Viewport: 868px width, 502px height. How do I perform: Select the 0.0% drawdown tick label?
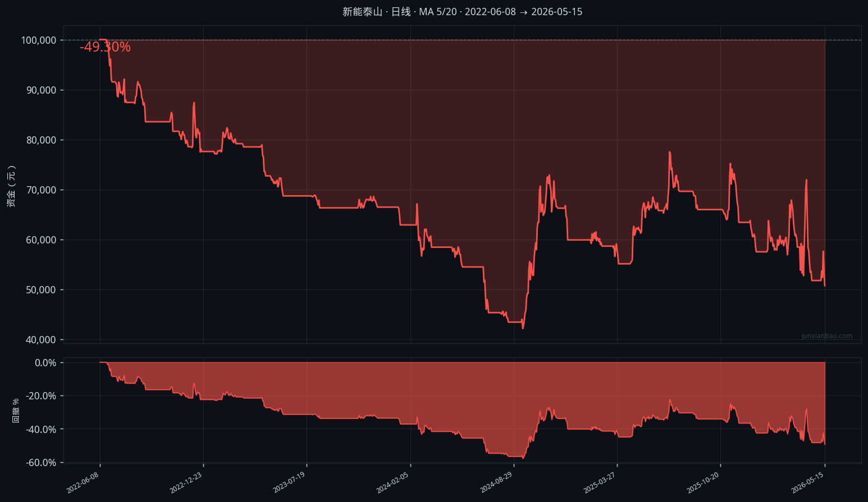pyautogui.click(x=46, y=363)
